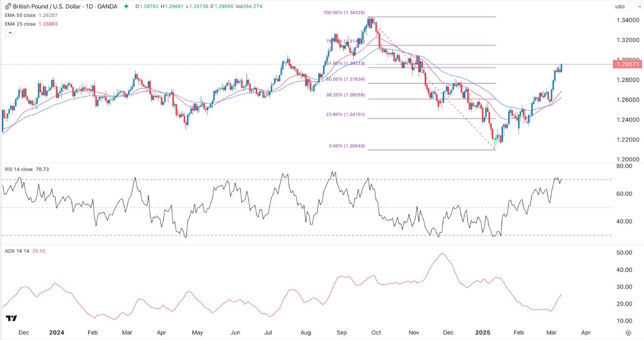Click the ADX 14 14 indicator label
Image resolution: width=644 pixels, height=340 pixels.
[17, 251]
